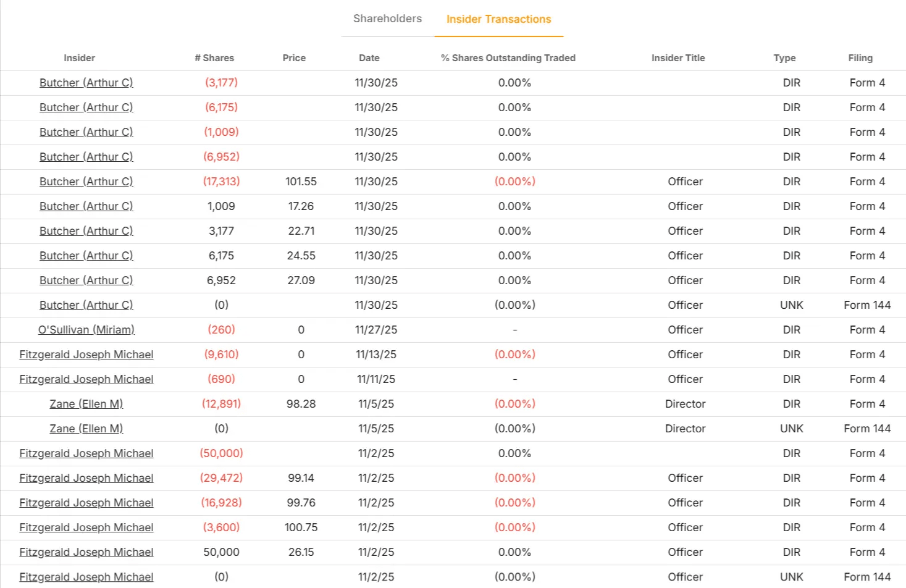This screenshot has height=588, width=906.
Task: Click the Type column header
Action: pos(784,58)
